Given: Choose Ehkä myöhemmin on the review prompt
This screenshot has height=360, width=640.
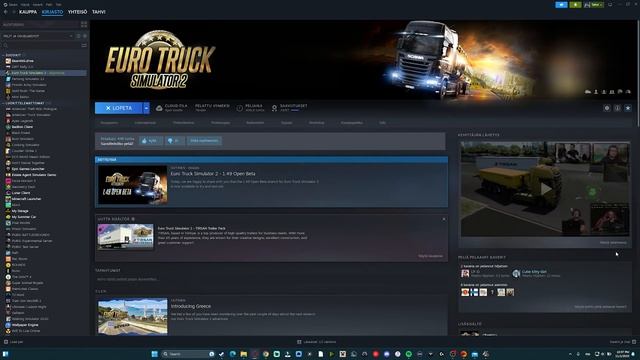Looking at the screenshot, I should [x=204, y=140].
